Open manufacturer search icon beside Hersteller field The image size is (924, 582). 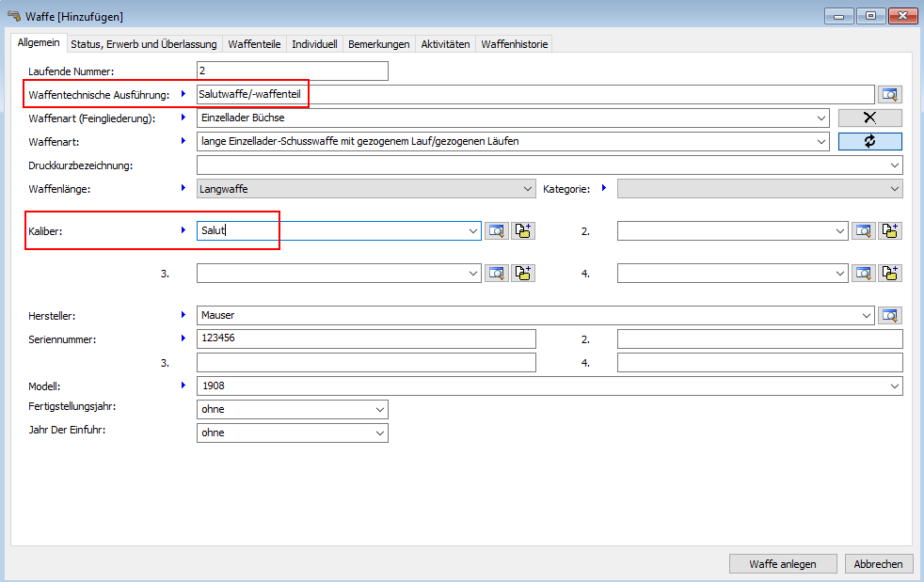[x=889, y=316]
